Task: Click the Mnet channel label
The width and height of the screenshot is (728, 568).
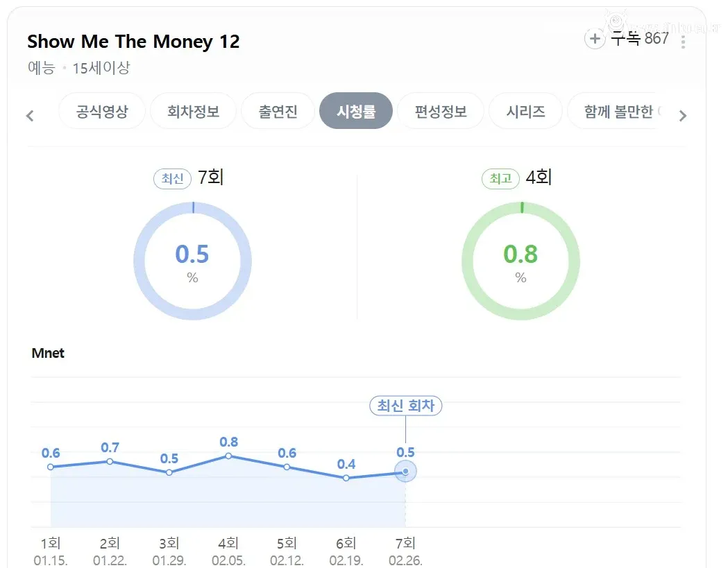Action: 47,353
